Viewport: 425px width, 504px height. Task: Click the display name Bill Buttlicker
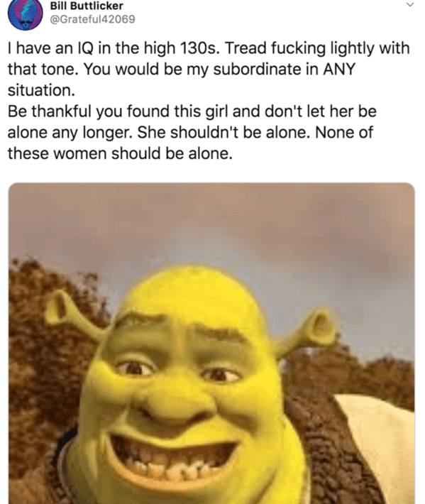pyautogui.click(x=87, y=6)
